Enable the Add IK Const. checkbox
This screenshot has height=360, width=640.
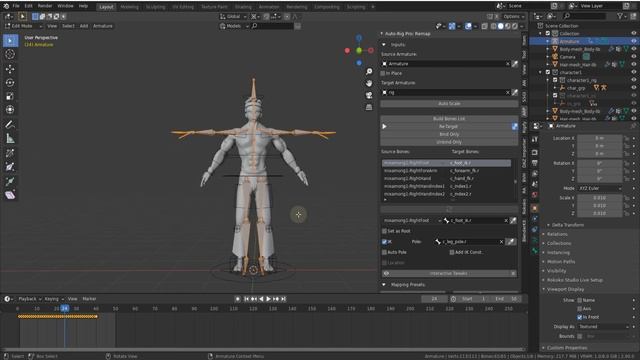(x=452, y=252)
